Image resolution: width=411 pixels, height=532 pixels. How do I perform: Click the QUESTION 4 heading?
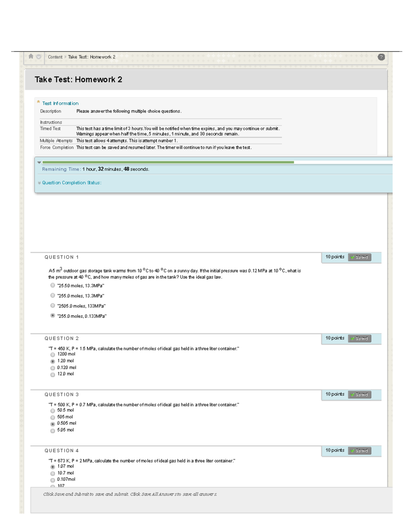(62, 451)
